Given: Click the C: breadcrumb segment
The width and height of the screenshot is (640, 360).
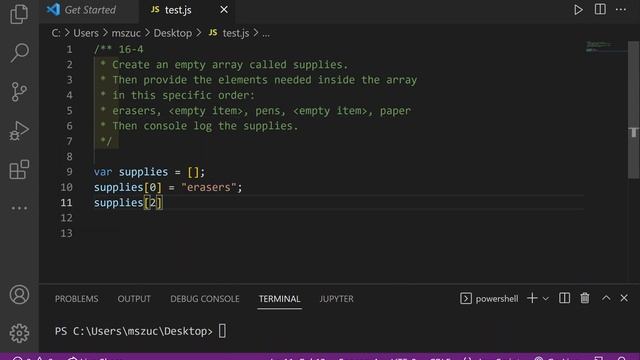Looking at the screenshot, I should 56,33.
